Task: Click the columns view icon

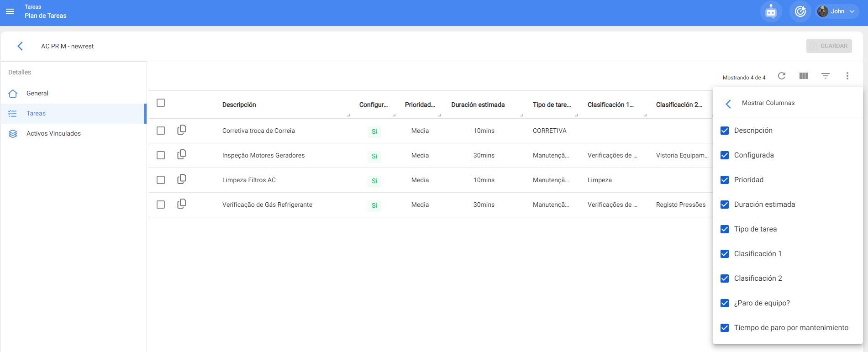Action: tap(804, 76)
